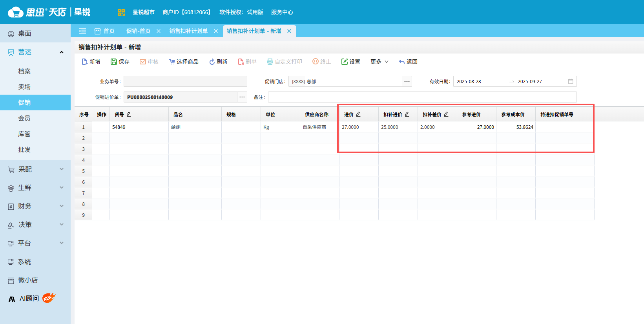Select 会员 in the sidebar menu
This screenshot has height=324, width=644.
pyautogui.click(x=24, y=118)
